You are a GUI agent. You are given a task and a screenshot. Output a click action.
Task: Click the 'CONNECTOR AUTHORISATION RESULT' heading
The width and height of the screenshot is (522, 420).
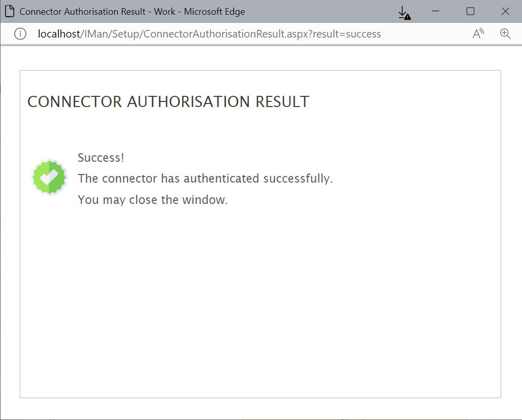pyautogui.click(x=168, y=102)
